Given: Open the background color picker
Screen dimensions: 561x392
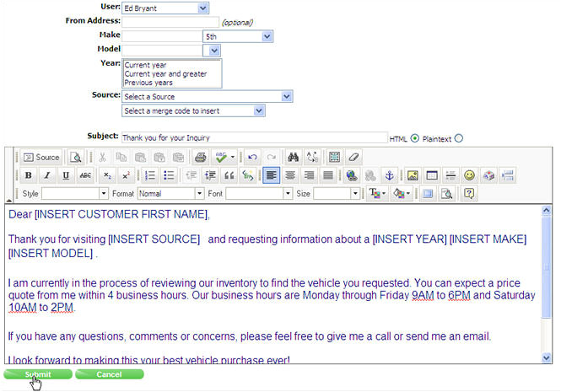Looking at the screenshot, I should pos(401,194).
